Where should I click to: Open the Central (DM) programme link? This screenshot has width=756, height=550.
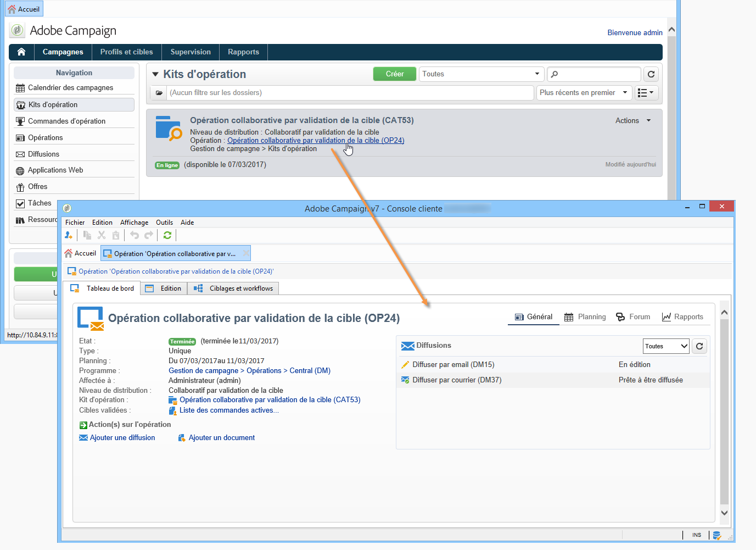(x=310, y=371)
